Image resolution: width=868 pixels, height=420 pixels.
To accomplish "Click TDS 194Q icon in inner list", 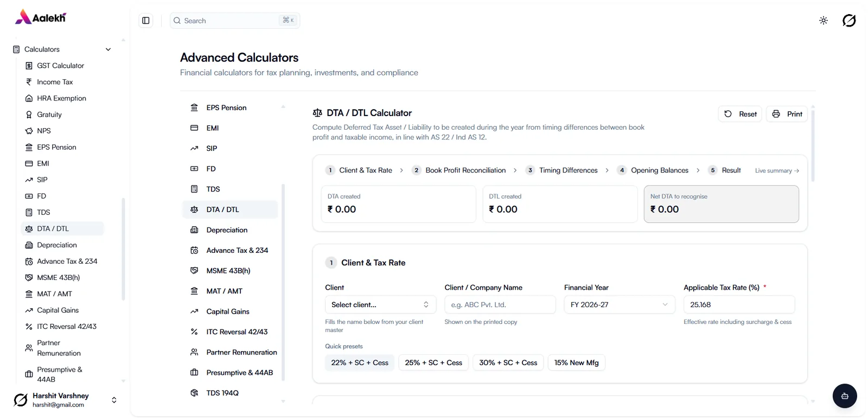I will pyautogui.click(x=194, y=393).
